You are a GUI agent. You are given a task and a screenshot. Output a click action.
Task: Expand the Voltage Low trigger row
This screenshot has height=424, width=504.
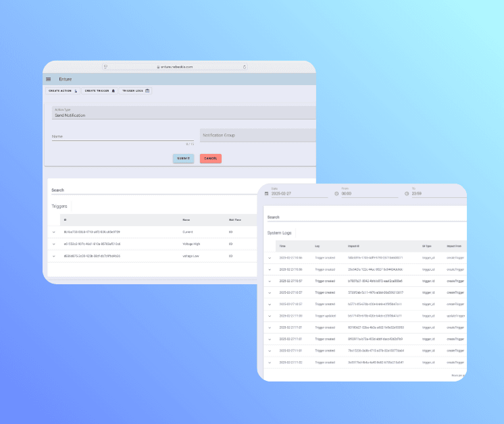point(53,256)
